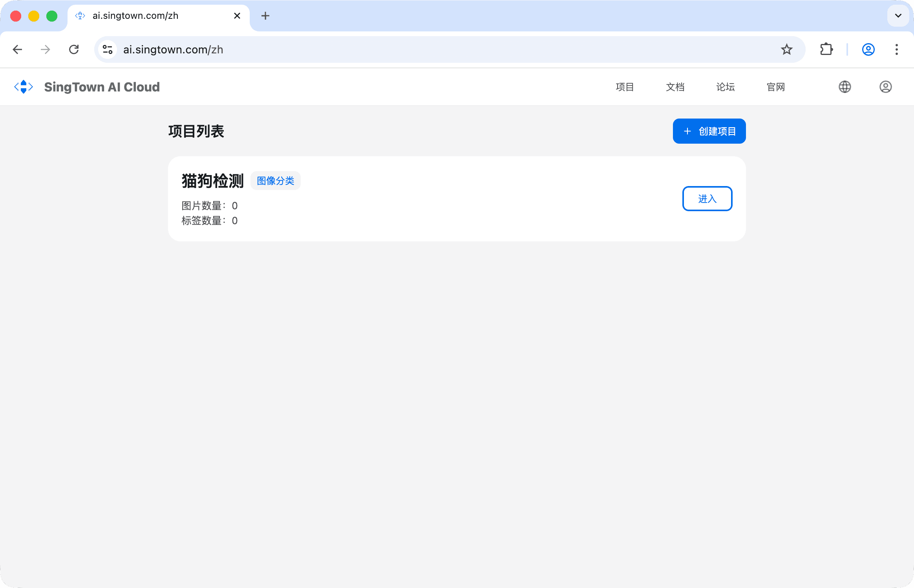Viewport: 914px width, 588px height.
Task: Go back to previous page
Action: pos(17,49)
